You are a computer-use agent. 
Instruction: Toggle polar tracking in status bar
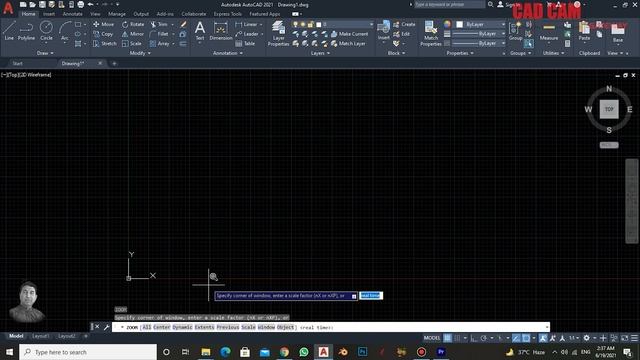point(484,338)
